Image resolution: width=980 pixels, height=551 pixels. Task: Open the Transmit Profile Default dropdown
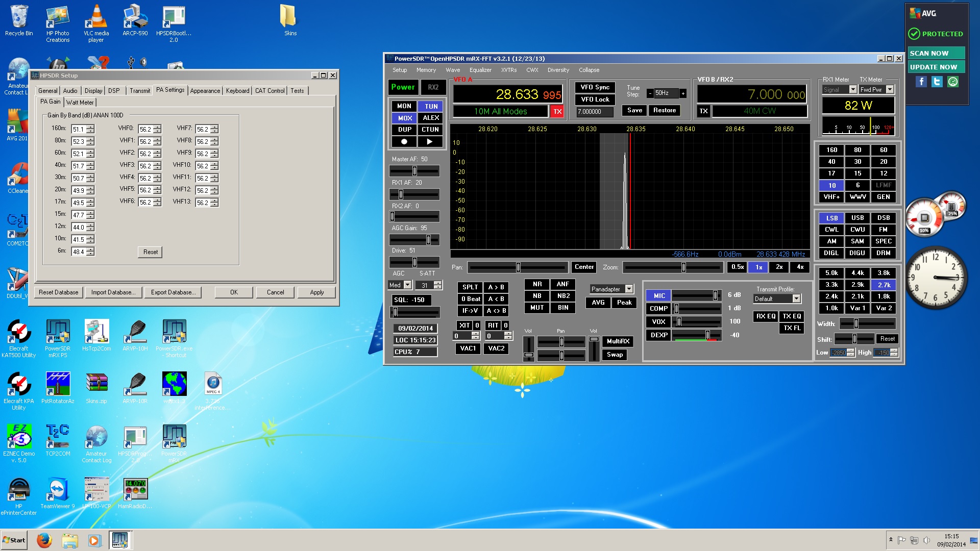click(x=796, y=299)
